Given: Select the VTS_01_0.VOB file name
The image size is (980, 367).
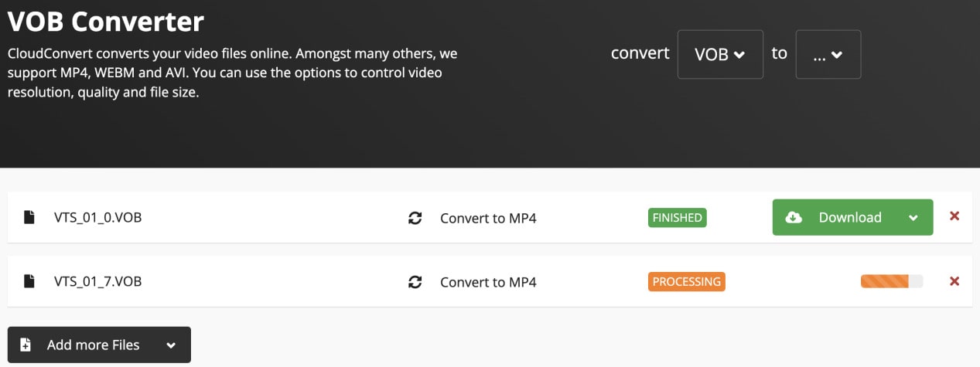Looking at the screenshot, I should 97,217.
